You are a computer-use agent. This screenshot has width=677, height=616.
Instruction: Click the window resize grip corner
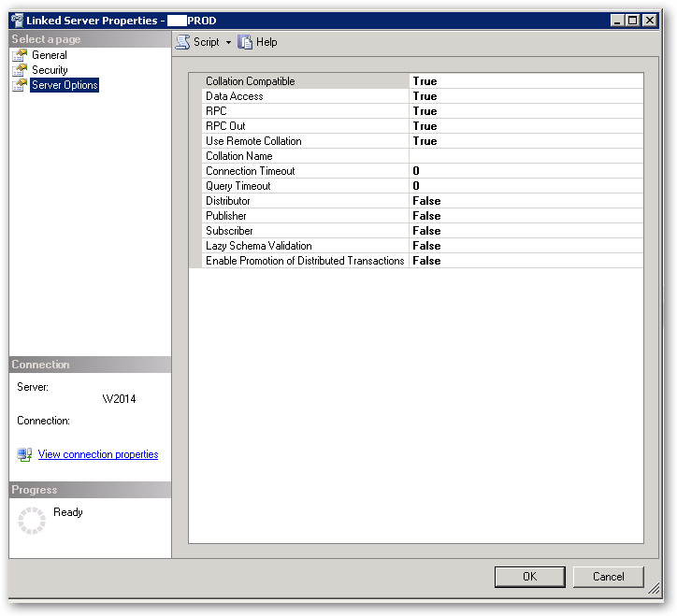pos(655,588)
